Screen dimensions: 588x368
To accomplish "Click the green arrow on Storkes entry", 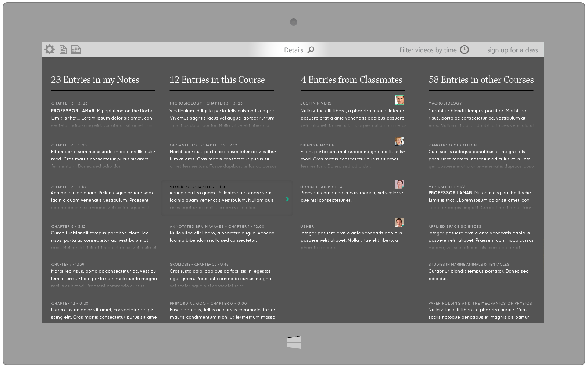I will click(287, 199).
